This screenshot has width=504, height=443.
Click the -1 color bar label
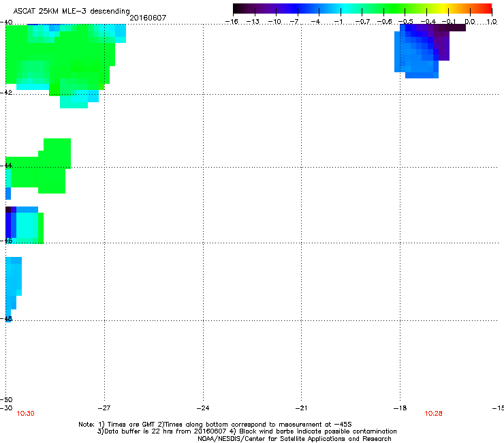click(x=338, y=22)
